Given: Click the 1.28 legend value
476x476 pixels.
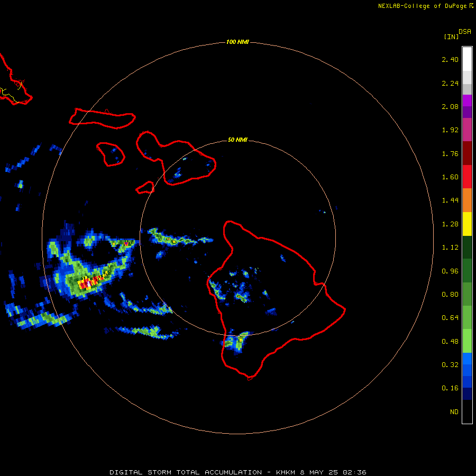Looking at the screenshot, I should (x=450, y=224).
